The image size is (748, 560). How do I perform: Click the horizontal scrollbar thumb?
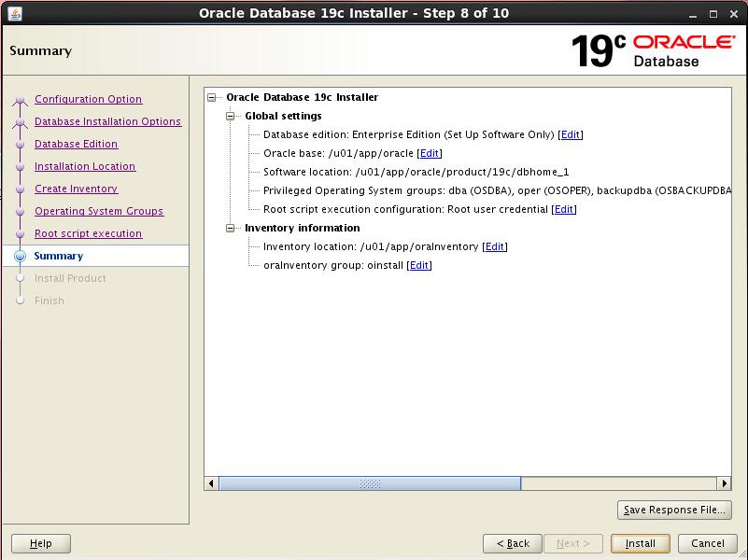point(370,483)
